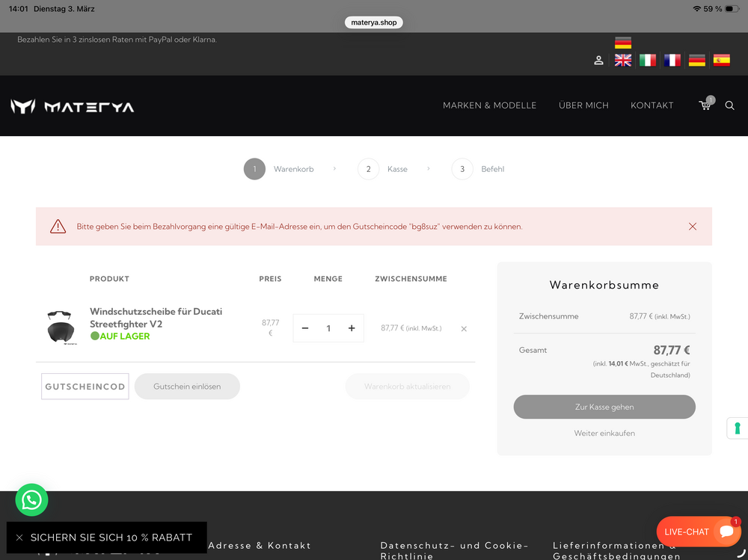This screenshot has height=560, width=748.
Task: Open Windschutzscheibe für Ducati product link
Action: pos(156,318)
